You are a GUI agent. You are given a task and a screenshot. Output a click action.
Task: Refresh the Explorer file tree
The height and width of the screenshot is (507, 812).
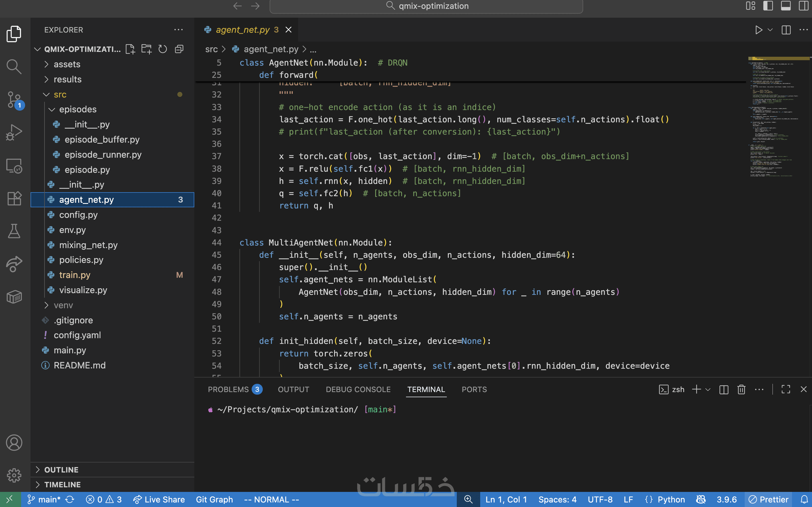coord(163,49)
